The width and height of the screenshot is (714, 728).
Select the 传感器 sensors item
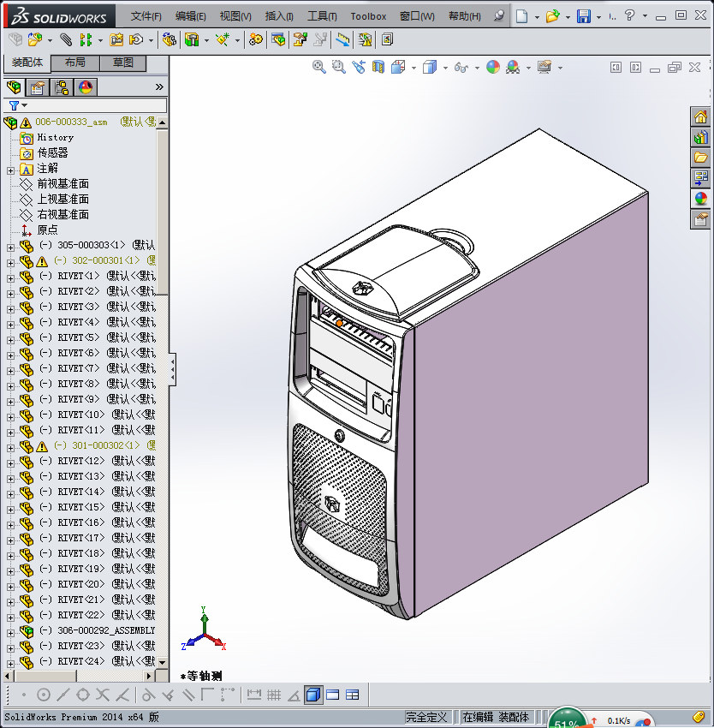(52, 152)
